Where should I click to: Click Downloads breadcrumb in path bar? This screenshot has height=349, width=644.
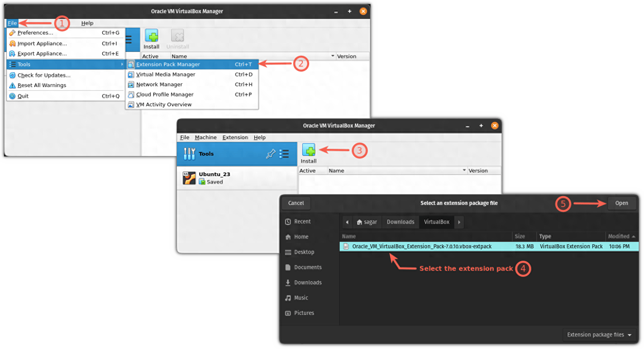tap(401, 222)
